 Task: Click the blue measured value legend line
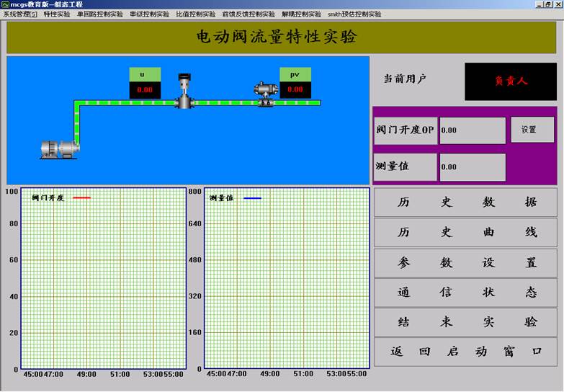[252, 197]
